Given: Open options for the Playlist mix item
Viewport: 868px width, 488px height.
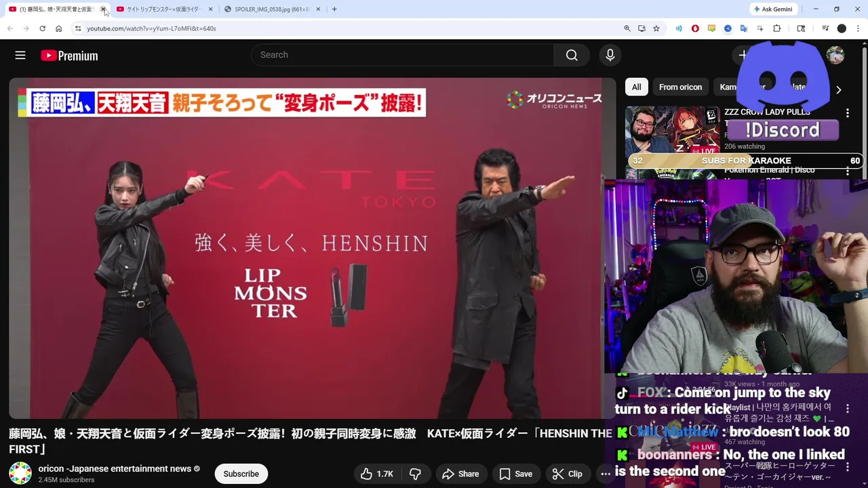Looking at the screenshot, I should pyautogui.click(x=847, y=408).
